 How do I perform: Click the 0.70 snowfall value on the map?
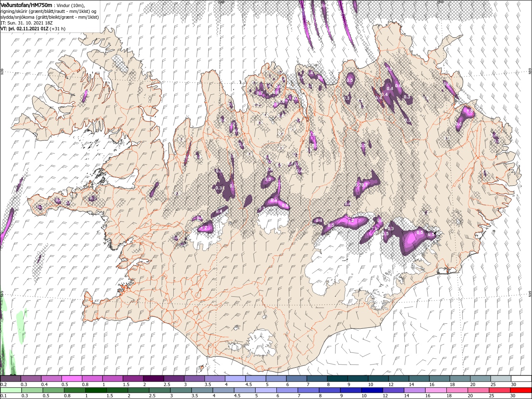(361, 185)
